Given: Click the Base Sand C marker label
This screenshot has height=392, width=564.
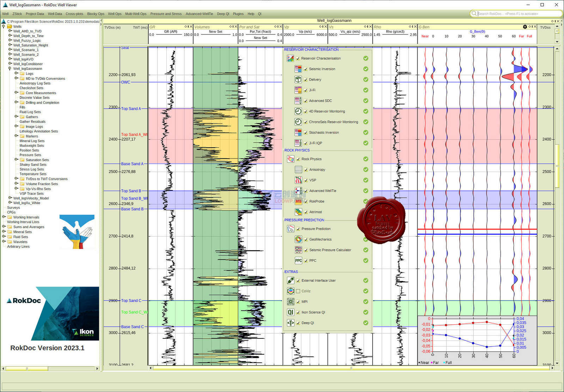Looking at the screenshot, I should [133, 327].
